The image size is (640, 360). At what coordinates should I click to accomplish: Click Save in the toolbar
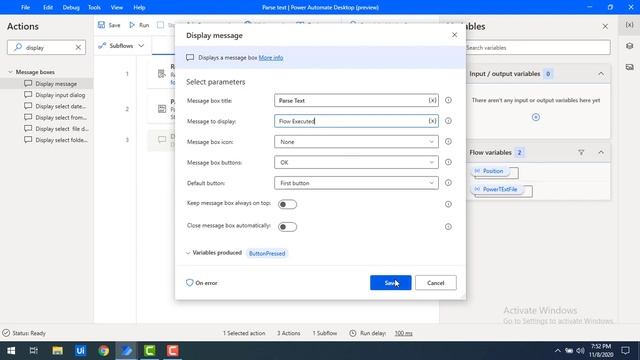click(x=109, y=25)
